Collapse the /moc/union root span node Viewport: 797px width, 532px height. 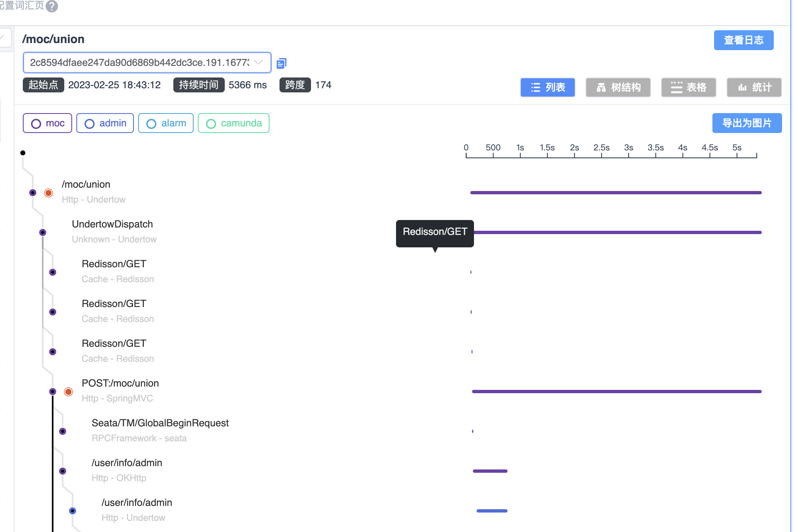[x=33, y=193]
